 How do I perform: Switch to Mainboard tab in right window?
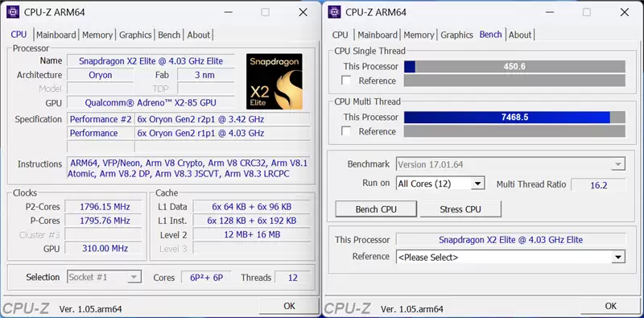(x=378, y=35)
